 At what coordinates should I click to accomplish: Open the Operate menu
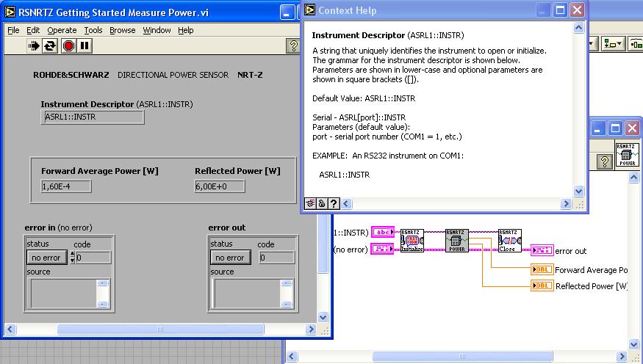click(x=62, y=30)
